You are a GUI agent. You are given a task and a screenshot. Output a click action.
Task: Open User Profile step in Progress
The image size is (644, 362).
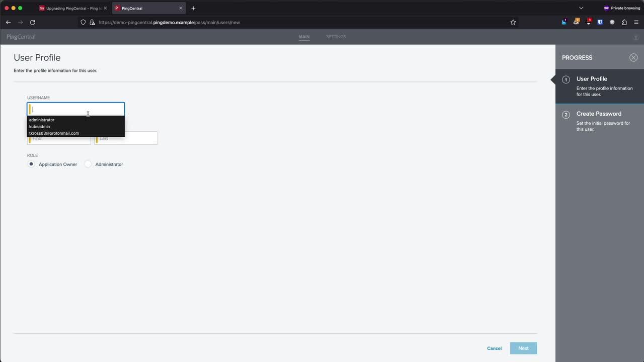(x=600, y=86)
